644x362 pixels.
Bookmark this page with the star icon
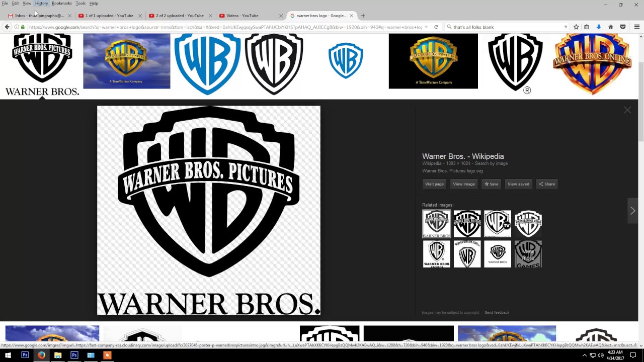tap(576, 27)
